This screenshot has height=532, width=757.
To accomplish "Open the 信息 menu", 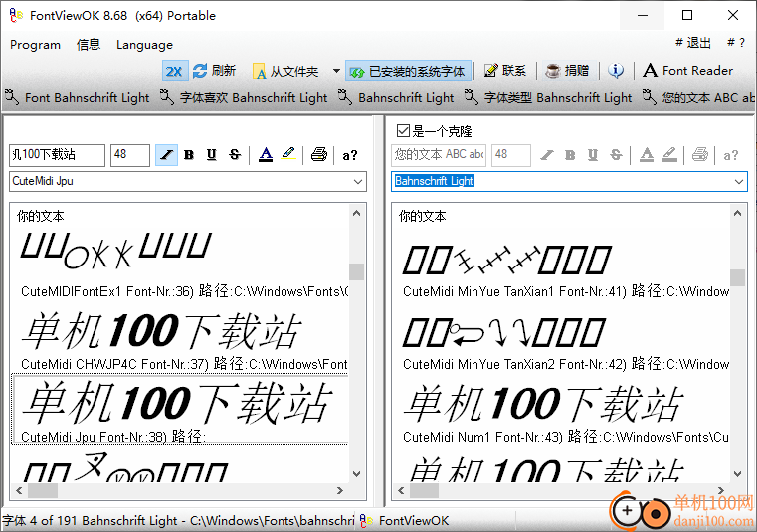I will [x=89, y=45].
